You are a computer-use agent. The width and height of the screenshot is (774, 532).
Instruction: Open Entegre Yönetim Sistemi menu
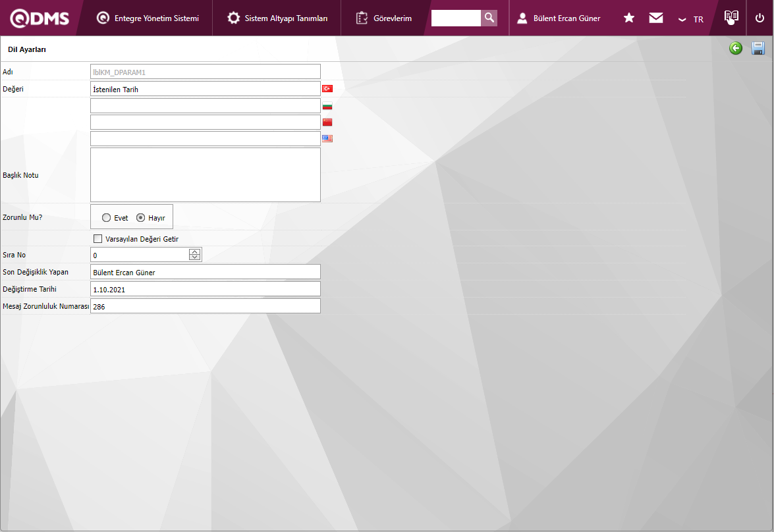point(148,18)
